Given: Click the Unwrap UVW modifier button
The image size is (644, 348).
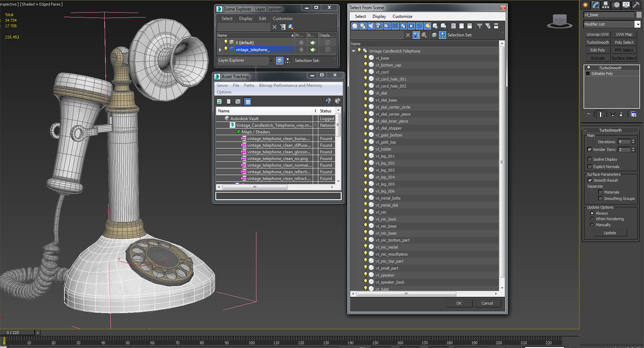Looking at the screenshot, I should tap(597, 34).
